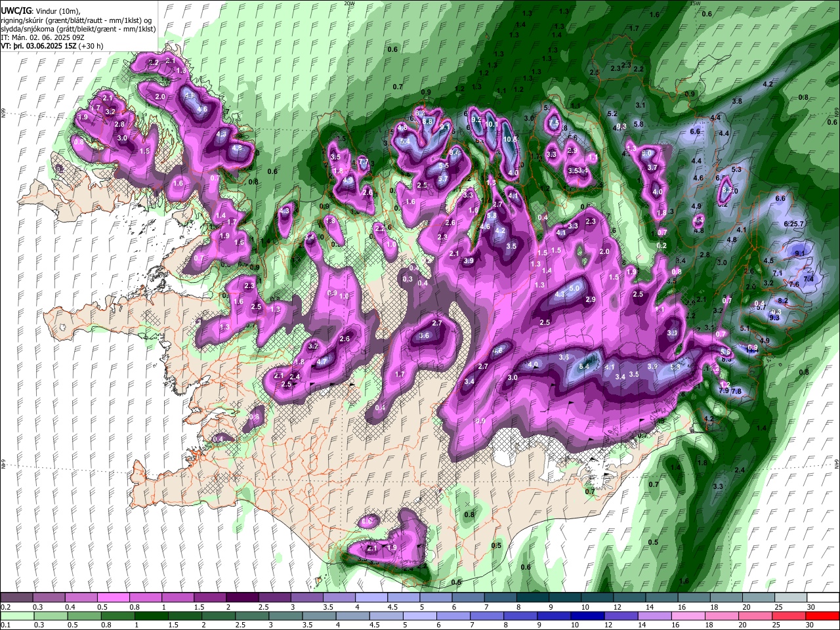Screen dimensions: 840x630
Task: Click the '4.7' value in western highlands
Action: [322, 362]
